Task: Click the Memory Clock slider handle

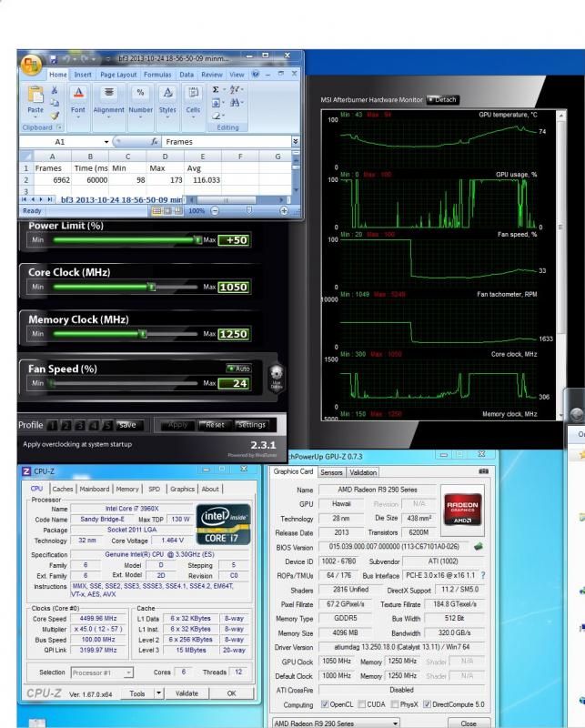Action: [143, 334]
